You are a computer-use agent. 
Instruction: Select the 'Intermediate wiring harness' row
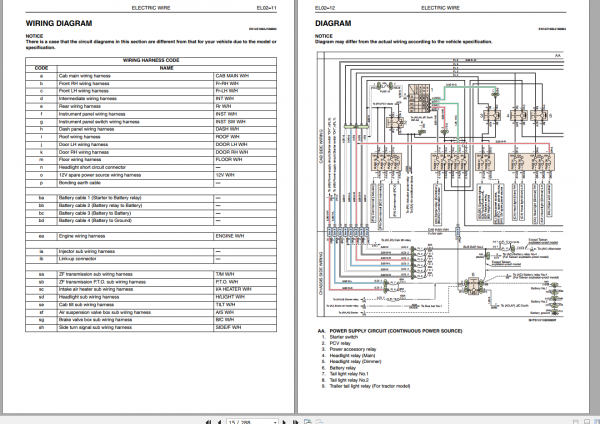coord(151,99)
